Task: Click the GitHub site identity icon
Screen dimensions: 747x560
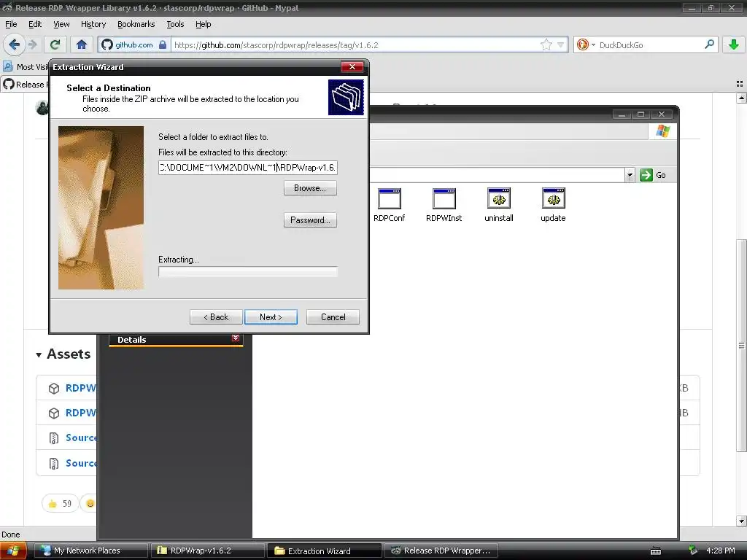Action: click(107, 44)
